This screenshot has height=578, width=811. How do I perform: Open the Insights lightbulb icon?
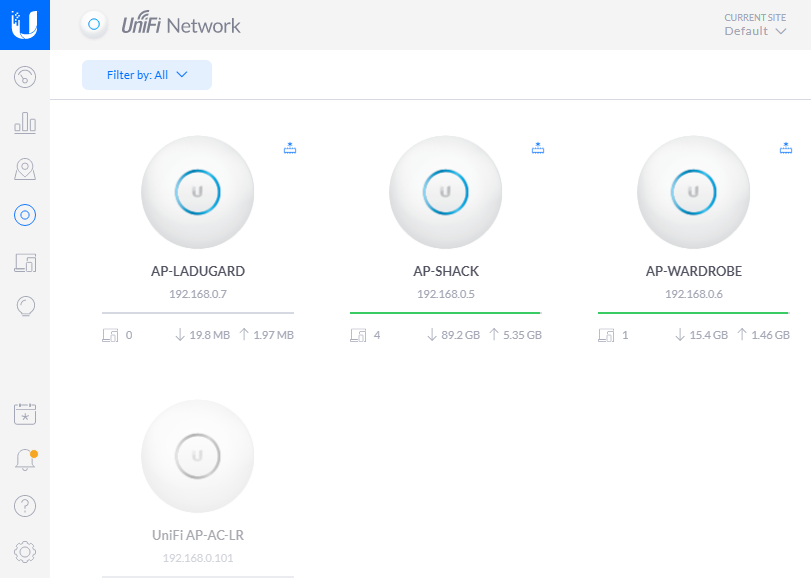tap(25, 307)
